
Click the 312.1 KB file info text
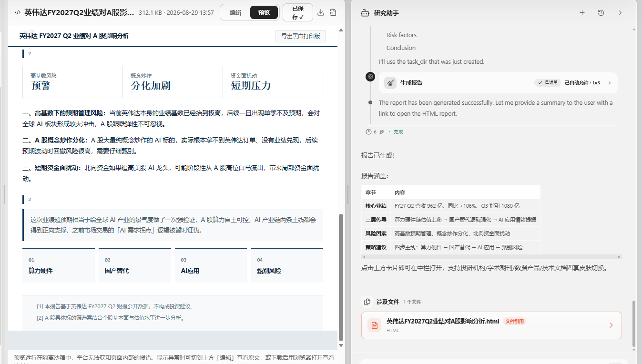click(x=176, y=13)
